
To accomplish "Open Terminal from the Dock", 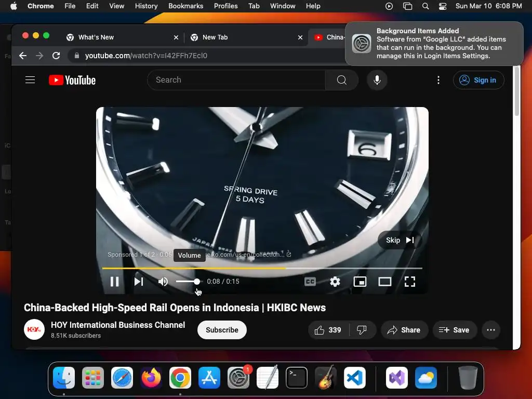I will coord(297,378).
